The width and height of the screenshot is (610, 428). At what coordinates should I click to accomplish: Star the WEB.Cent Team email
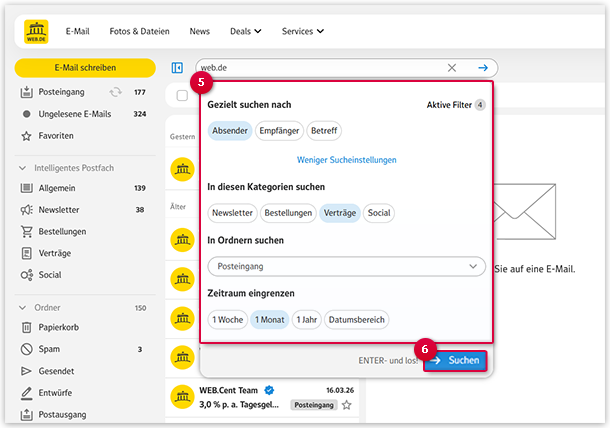(347, 405)
